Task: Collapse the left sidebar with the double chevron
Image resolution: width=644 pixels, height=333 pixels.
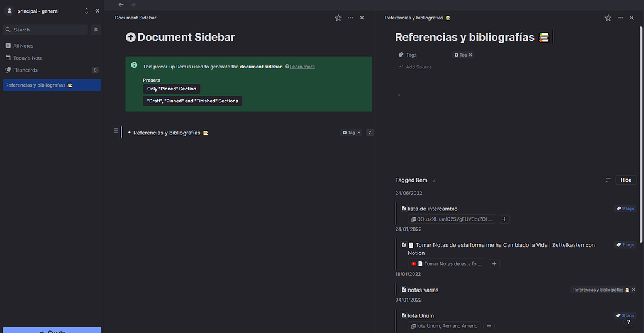Action: 97,11
